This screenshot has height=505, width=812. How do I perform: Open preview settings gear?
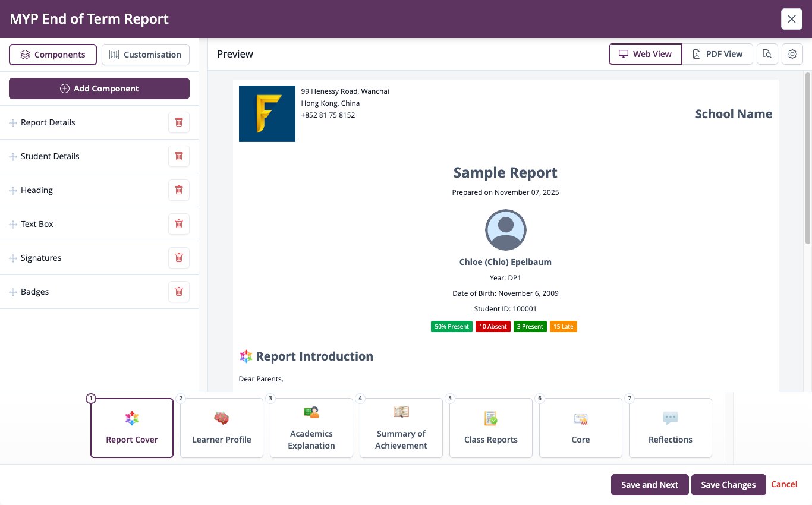coord(792,54)
